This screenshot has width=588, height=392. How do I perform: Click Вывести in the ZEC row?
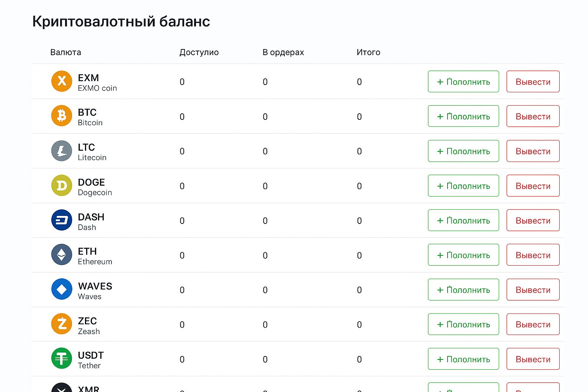(x=533, y=324)
